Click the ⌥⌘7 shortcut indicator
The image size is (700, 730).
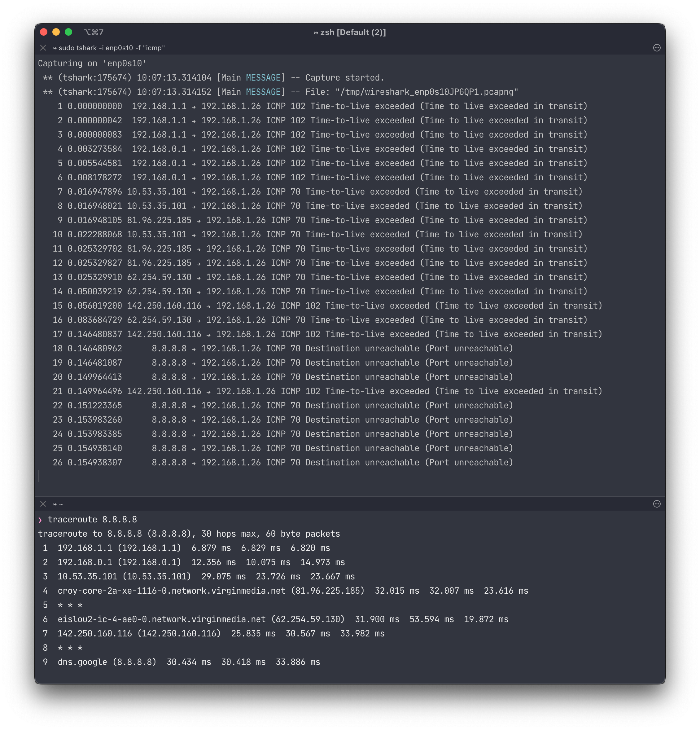[94, 33]
